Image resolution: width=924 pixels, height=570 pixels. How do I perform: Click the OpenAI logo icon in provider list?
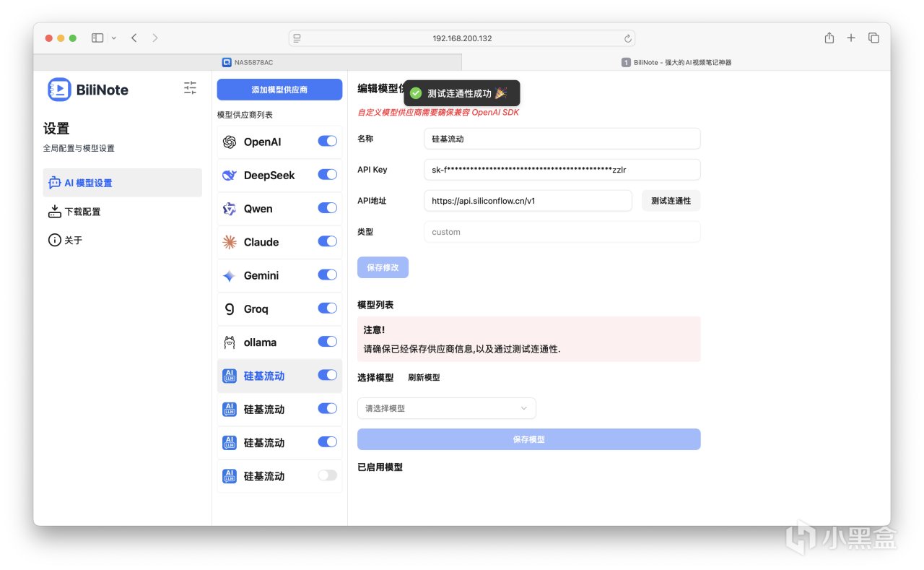point(230,142)
